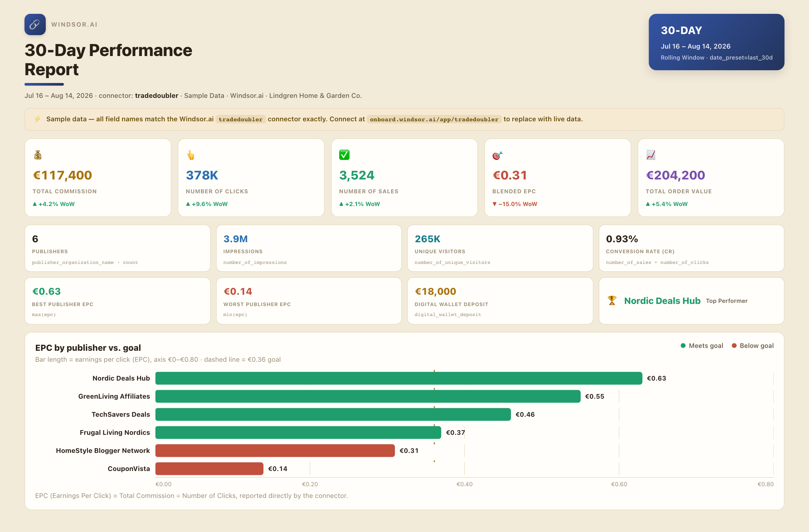Screen dimensions: 809x532
Task: Click the money bag icon on Total Commission card
Action: 38,155
